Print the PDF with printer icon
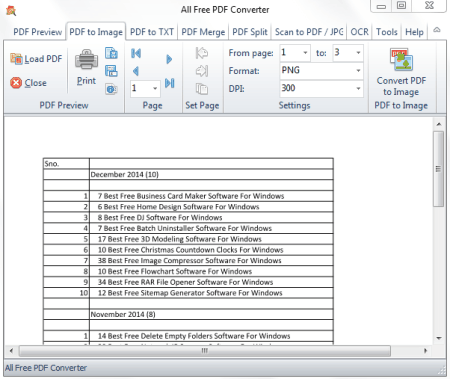The width and height of the screenshot is (450, 379). coord(86,67)
